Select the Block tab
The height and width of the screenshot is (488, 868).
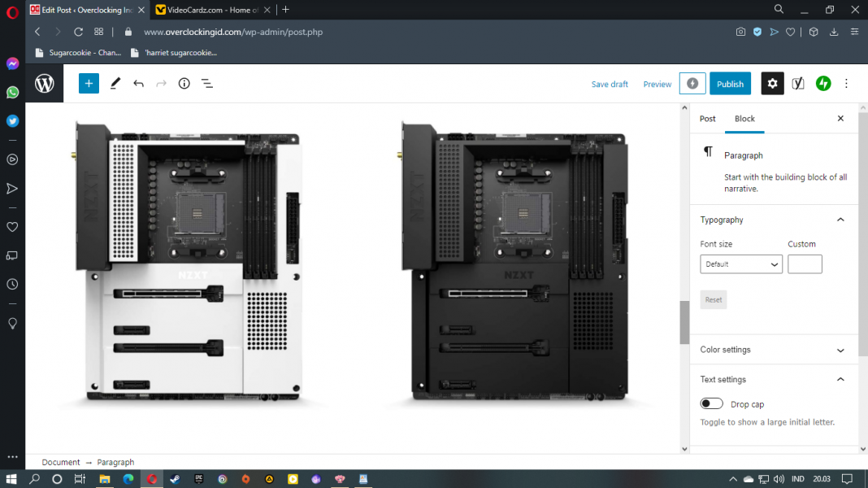pos(744,119)
